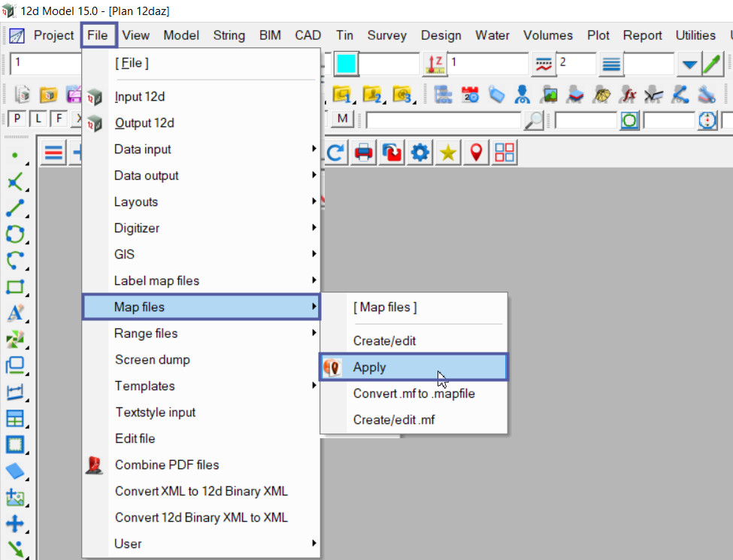Screen dimensions: 733x560
Task: Select Screen dump menu entry
Action: (x=201, y=359)
